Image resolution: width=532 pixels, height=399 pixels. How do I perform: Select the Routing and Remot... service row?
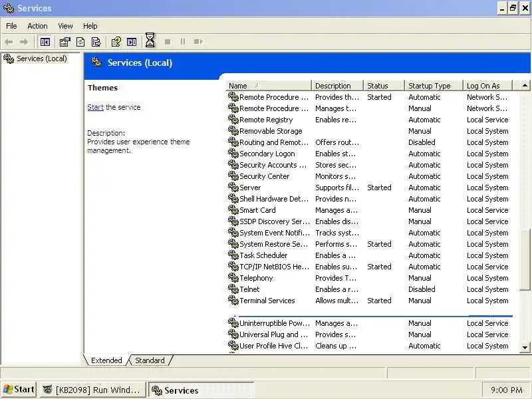(x=370, y=142)
